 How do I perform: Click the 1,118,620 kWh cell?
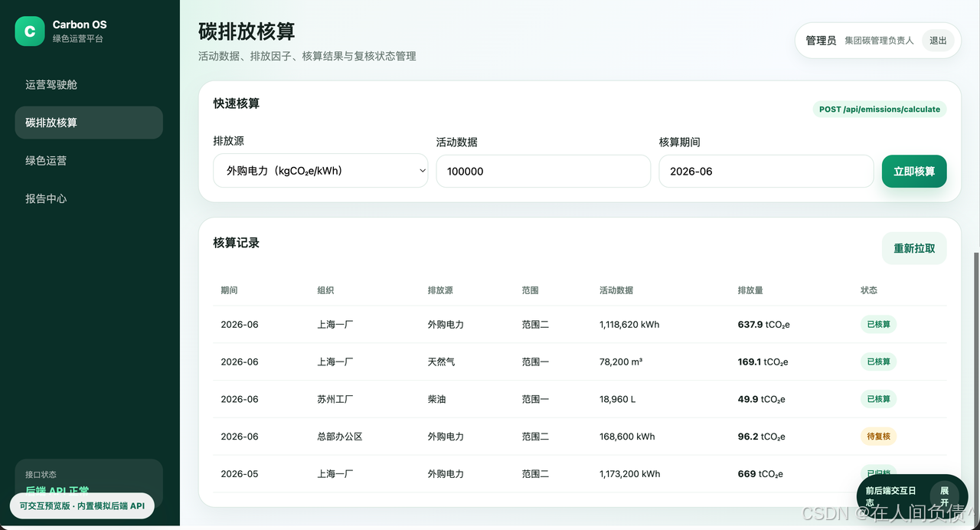coord(629,325)
